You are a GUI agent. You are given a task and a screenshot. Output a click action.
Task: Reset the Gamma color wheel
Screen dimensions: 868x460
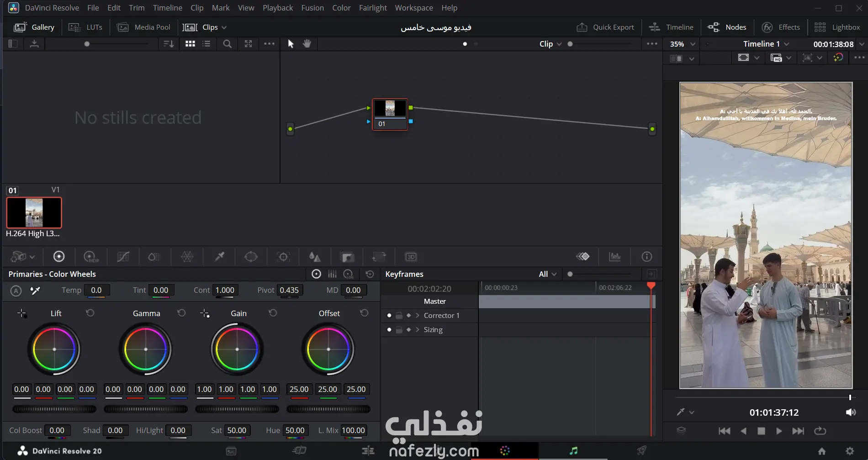click(181, 313)
